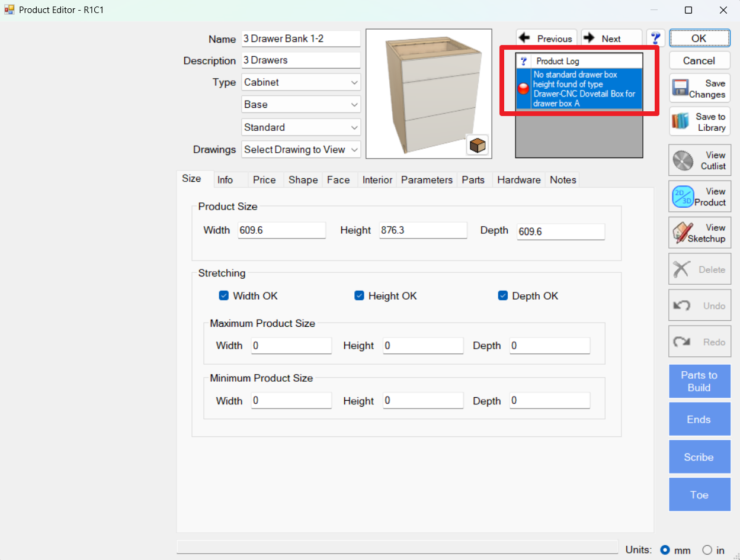Expand the Base type dropdown
740x560 pixels.
[x=301, y=105]
